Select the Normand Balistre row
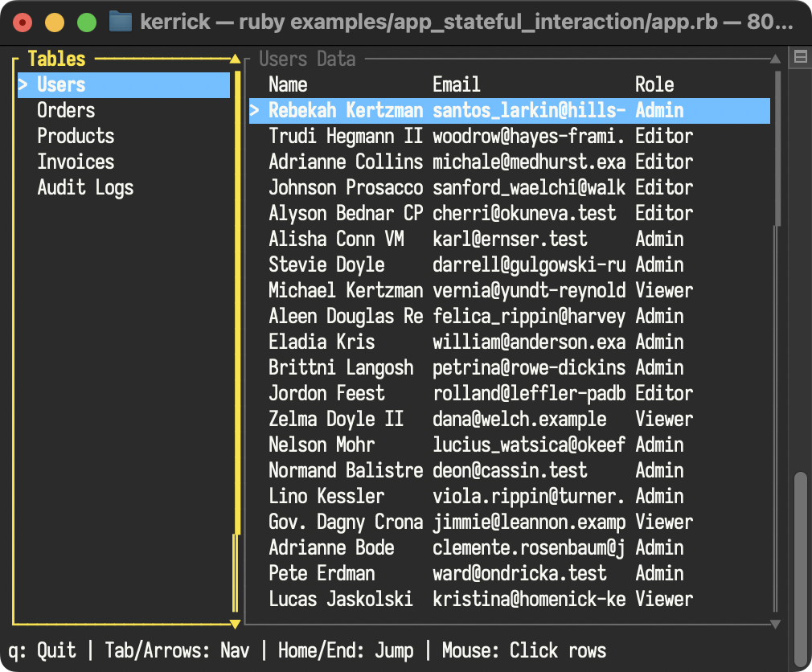The image size is (812, 672). [x=510, y=470]
